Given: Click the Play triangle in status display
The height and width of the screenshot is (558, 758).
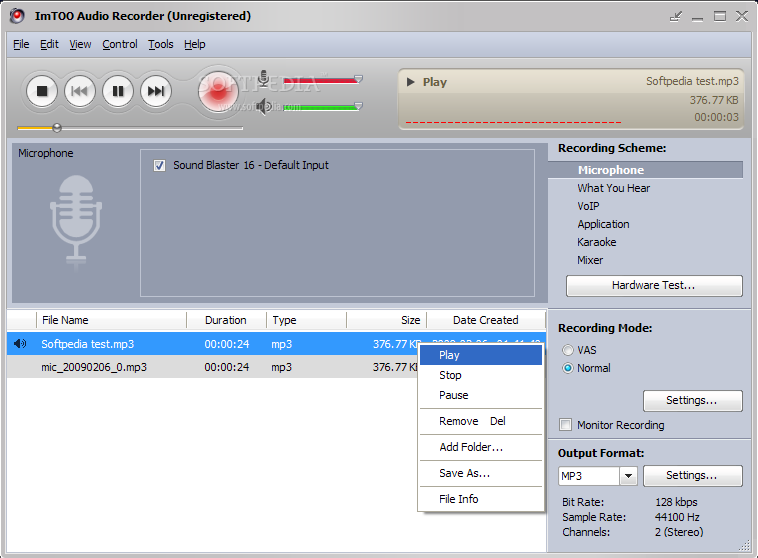Looking at the screenshot, I should tap(410, 82).
